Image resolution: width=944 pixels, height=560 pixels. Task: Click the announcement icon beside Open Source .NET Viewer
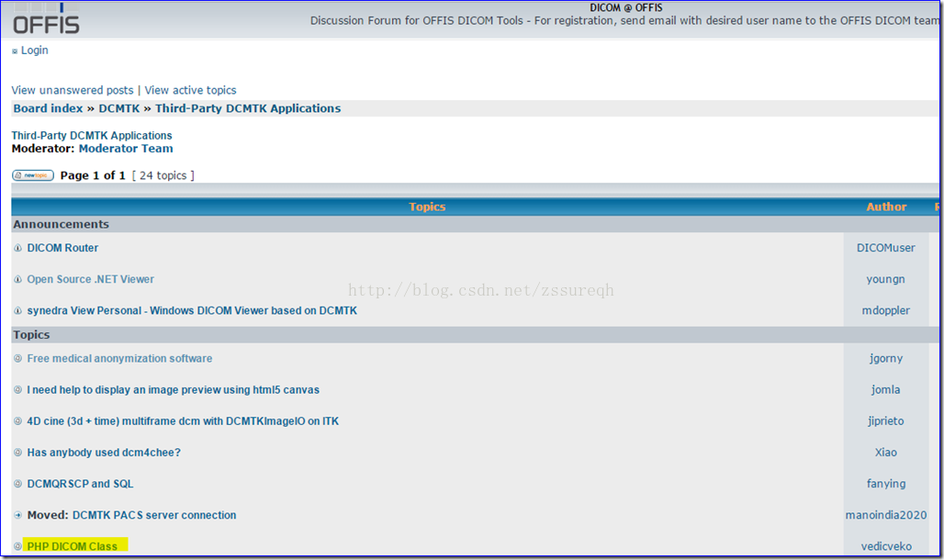click(x=18, y=279)
